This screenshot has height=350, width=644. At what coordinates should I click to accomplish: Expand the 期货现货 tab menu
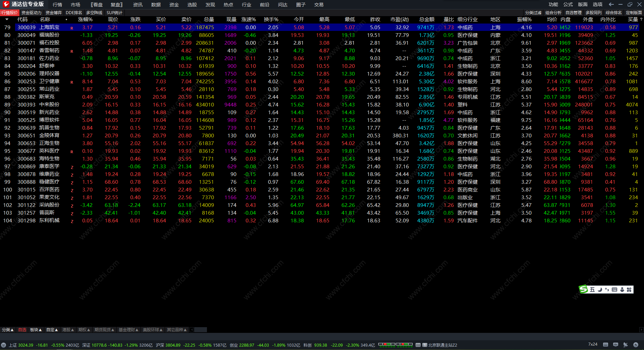[x=104, y=330]
